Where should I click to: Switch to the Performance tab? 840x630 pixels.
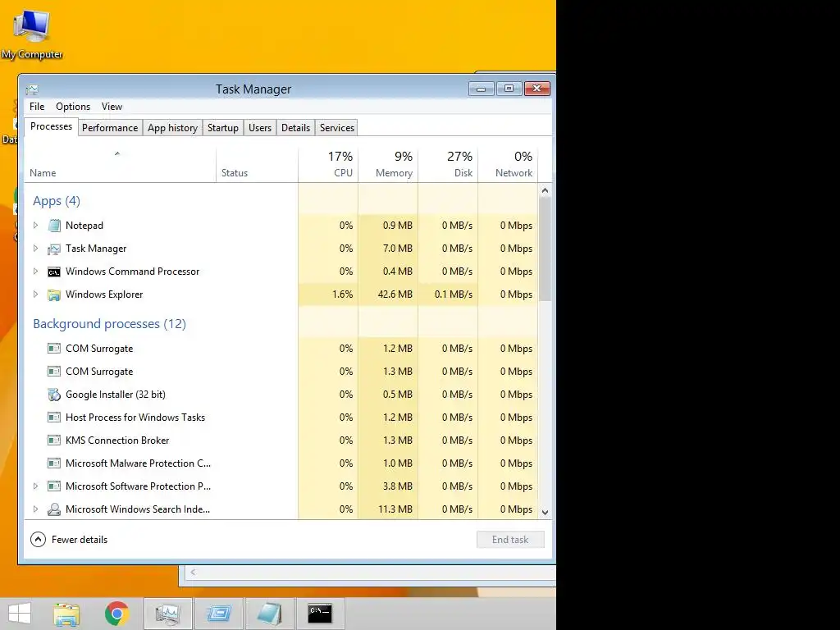coord(110,128)
